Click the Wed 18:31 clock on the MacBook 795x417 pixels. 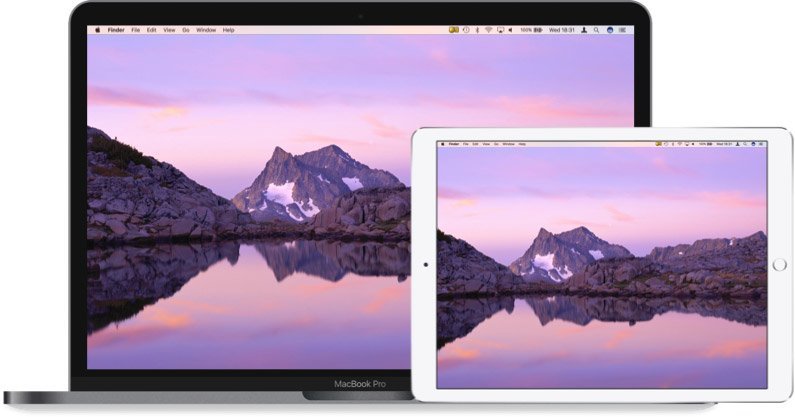[x=562, y=30]
